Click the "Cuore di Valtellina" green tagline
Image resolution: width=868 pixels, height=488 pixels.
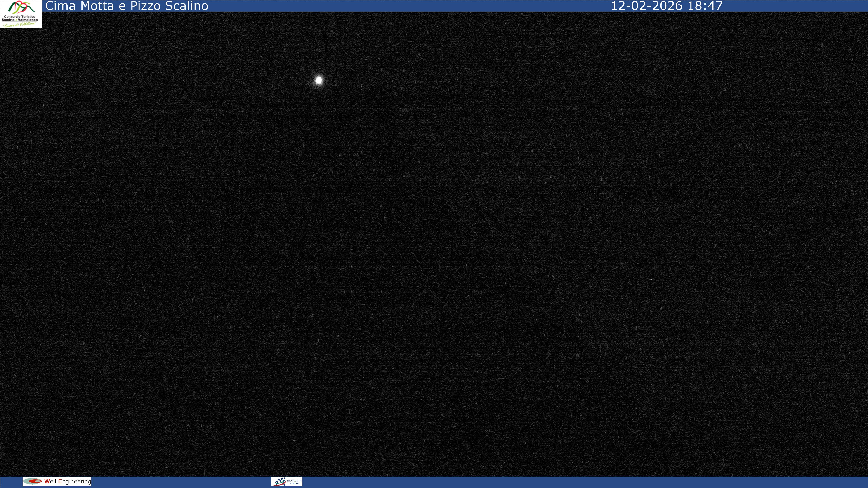19,25
